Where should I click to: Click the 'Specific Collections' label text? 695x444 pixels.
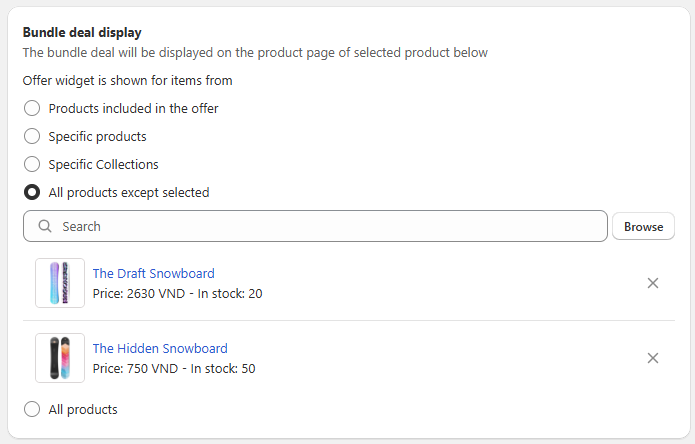pos(103,164)
